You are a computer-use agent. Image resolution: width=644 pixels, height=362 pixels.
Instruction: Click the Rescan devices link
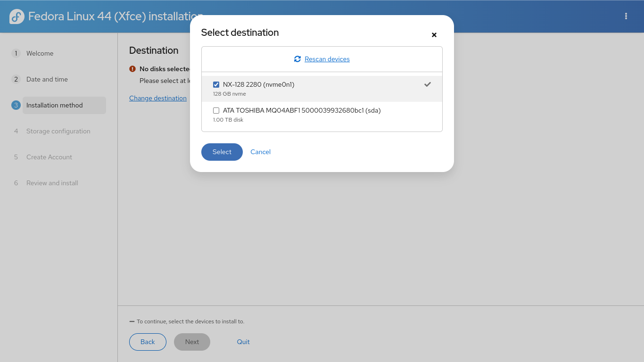327,59
